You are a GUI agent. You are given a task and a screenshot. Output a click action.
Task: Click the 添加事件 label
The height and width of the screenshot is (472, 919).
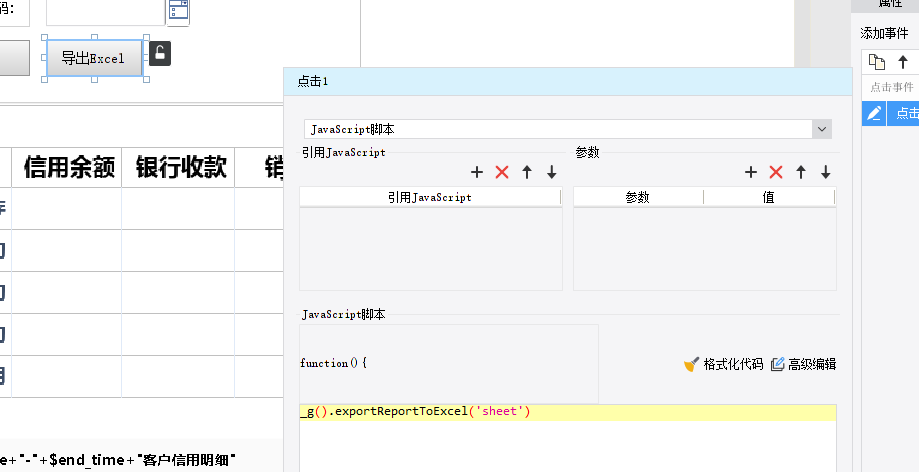884,33
